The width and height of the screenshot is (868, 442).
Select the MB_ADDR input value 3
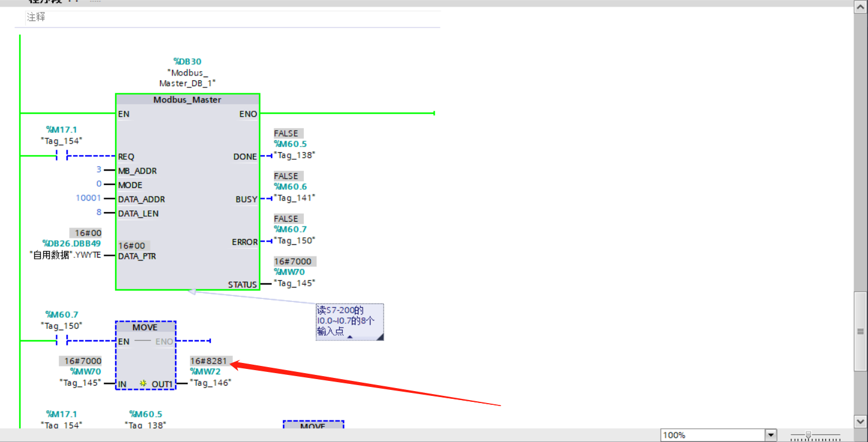(x=99, y=170)
